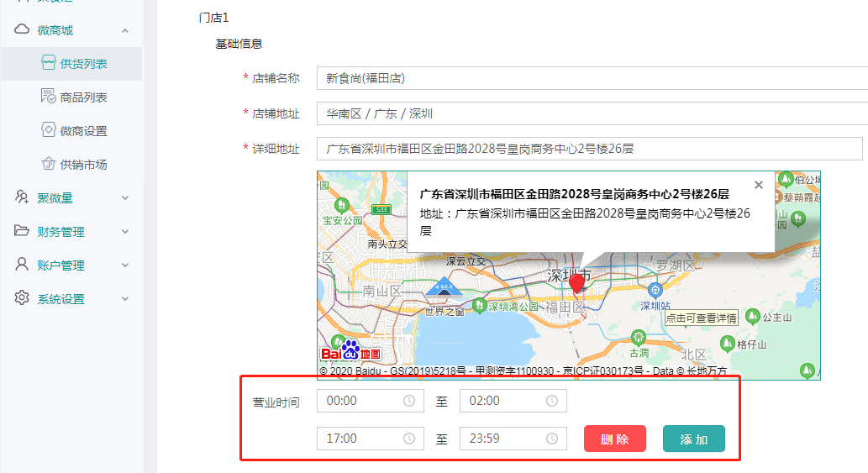Collapse the 微商城 menu section
This screenshot has width=868, height=473.
coord(125,30)
